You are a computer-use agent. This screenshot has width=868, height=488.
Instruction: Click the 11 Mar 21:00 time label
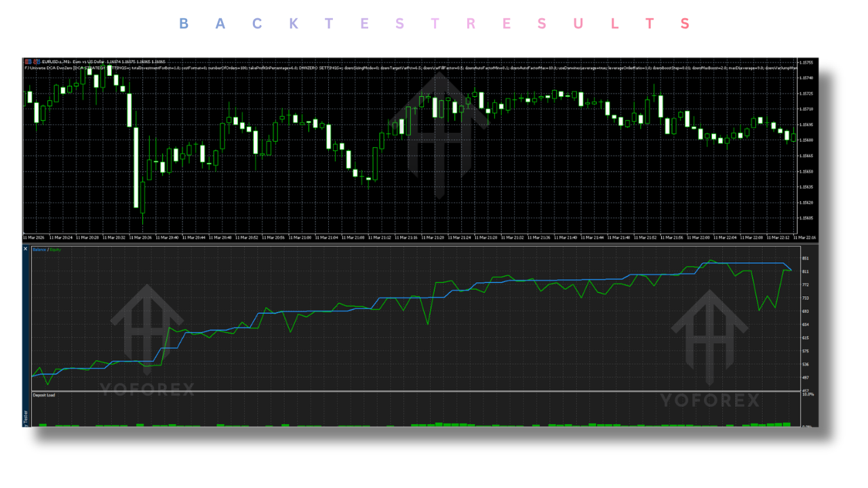300,238
